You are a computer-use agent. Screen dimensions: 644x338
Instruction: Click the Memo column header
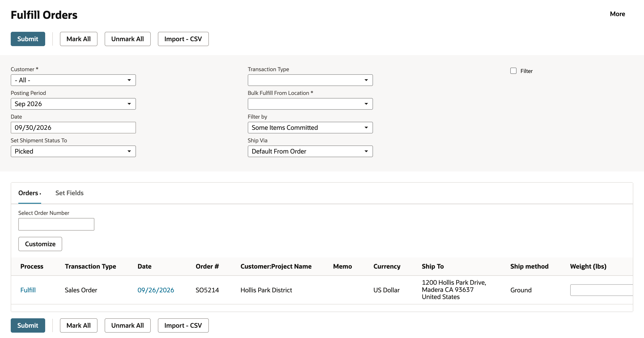pyautogui.click(x=343, y=266)
